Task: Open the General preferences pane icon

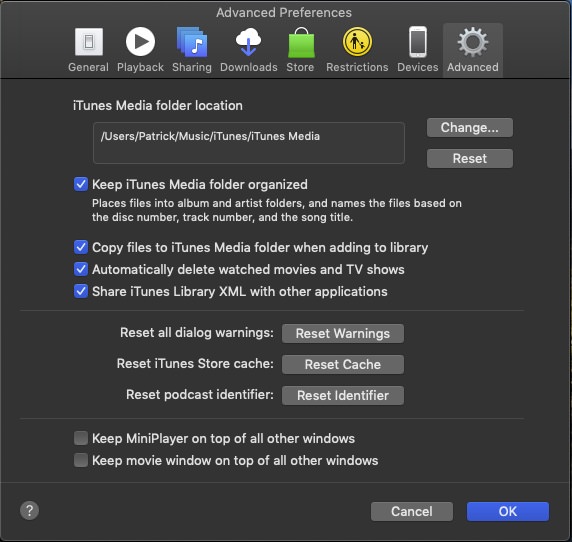Action: [x=89, y=42]
